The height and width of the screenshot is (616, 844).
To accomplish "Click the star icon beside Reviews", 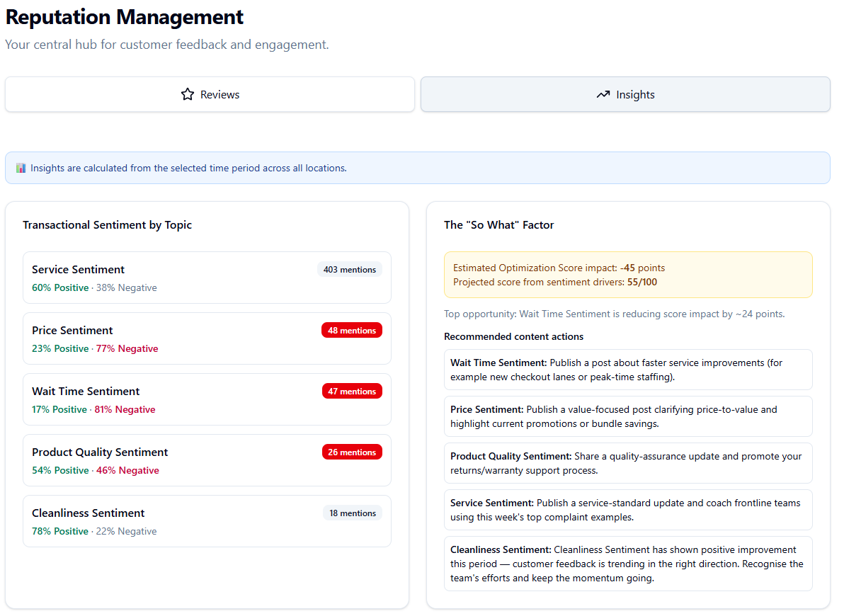I will click(188, 94).
